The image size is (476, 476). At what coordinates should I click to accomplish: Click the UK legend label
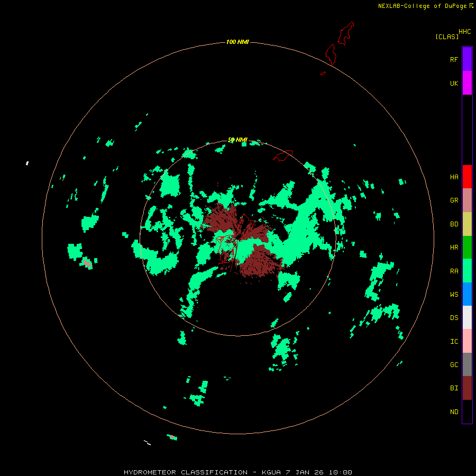454,83
